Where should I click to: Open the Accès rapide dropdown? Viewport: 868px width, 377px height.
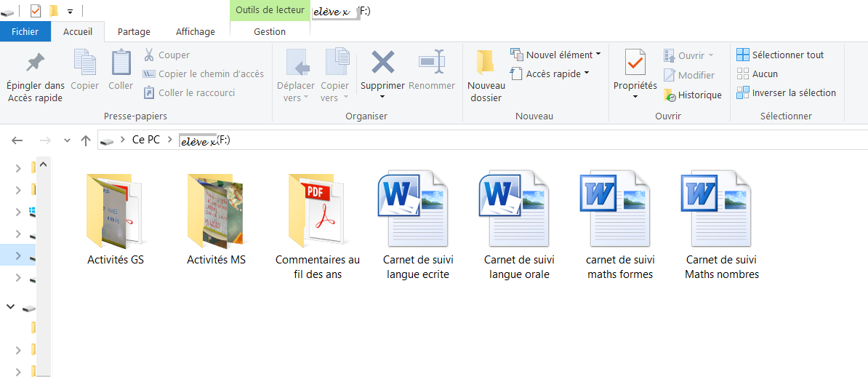click(550, 74)
